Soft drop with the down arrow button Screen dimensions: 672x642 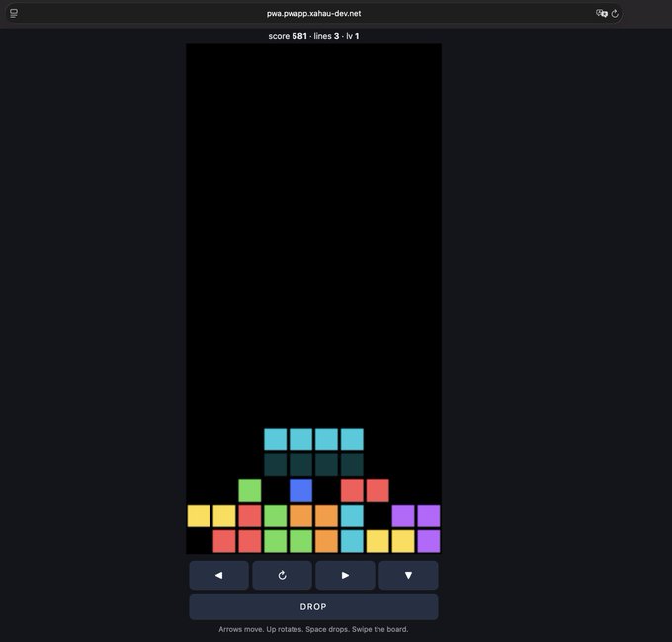click(408, 575)
